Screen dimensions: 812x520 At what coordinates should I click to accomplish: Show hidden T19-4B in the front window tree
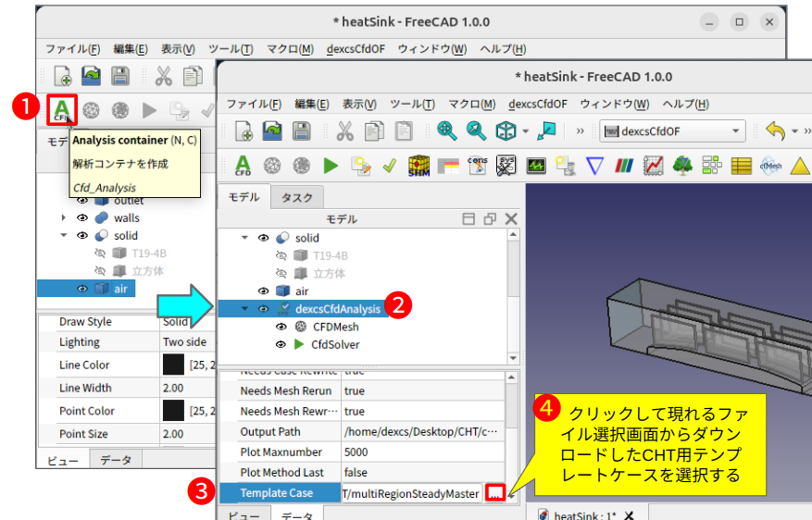[281, 255]
